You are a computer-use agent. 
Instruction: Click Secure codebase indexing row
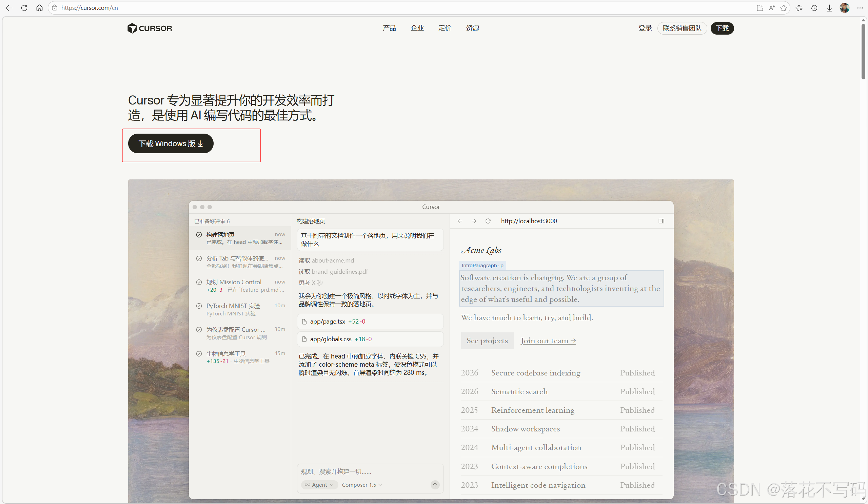pos(561,373)
